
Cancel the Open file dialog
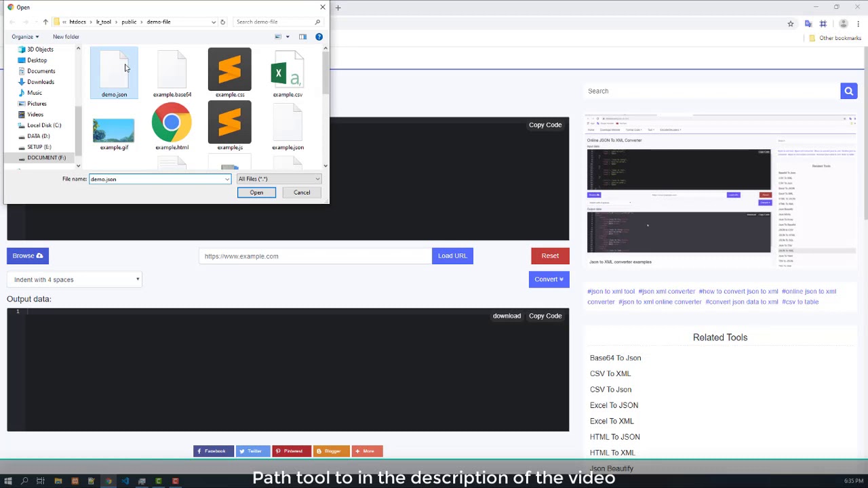click(302, 192)
